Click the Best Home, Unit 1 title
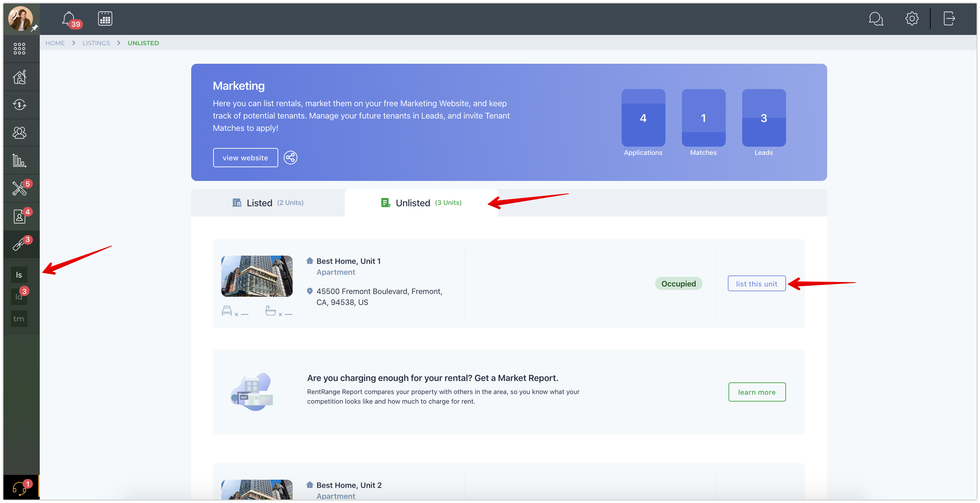Image resolution: width=980 pixels, height=503 pixels. click(348, 261)
